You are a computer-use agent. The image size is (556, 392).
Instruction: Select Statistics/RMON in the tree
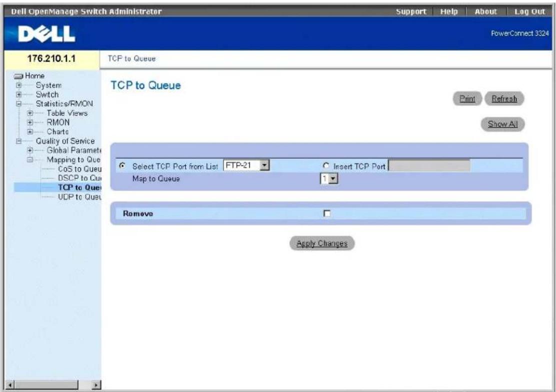coord(64,104)
